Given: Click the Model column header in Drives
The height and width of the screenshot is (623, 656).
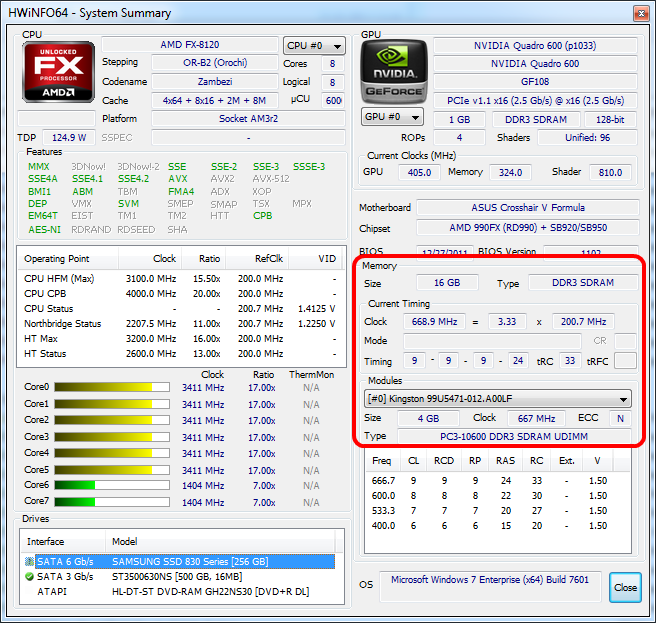Looking at the screenshot, I should point(125,542).
